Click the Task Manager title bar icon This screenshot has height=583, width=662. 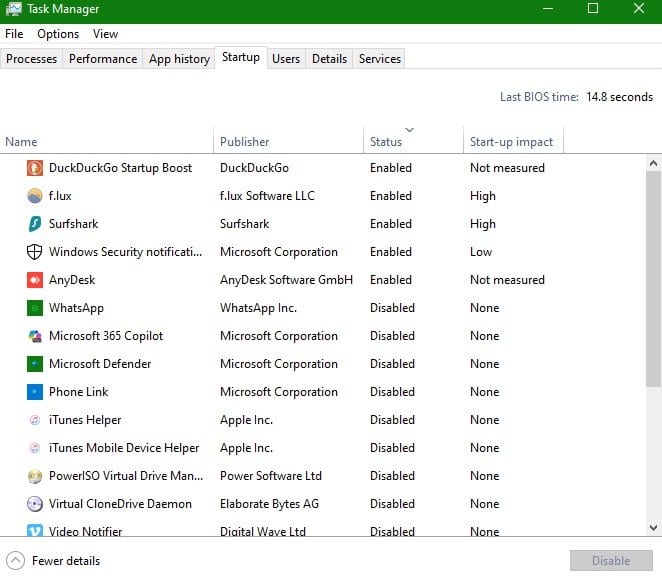(14, 9)
